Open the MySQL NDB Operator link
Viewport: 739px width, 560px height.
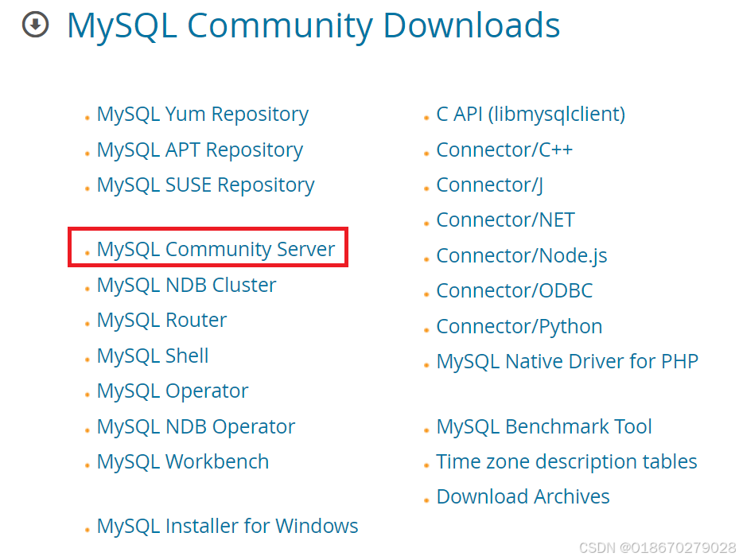coord(196,427)
